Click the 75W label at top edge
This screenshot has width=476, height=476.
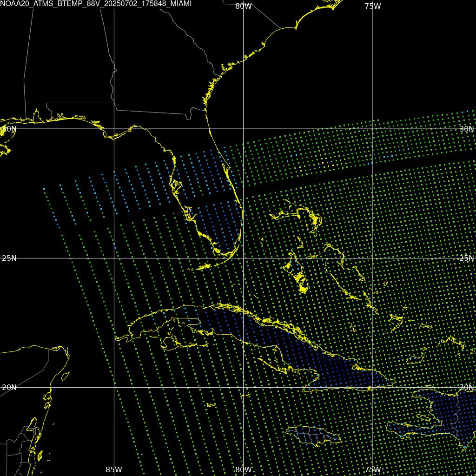click(x=373, y=7)
